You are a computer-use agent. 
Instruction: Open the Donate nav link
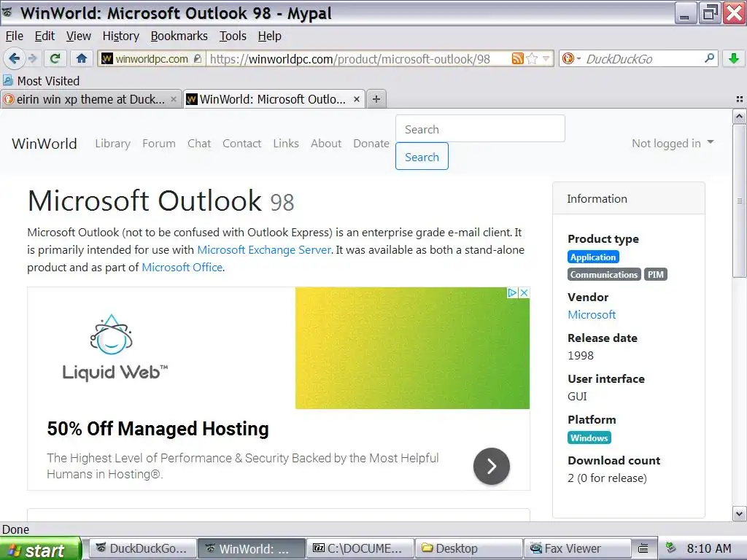click(x=371, y=144)
